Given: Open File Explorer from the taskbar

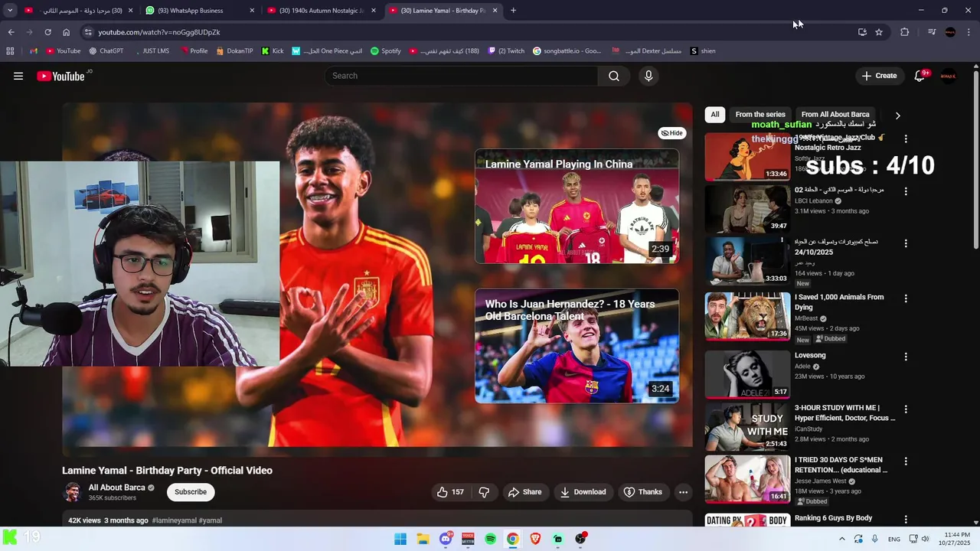Looking at the screenshot, I should coord(423,539).
